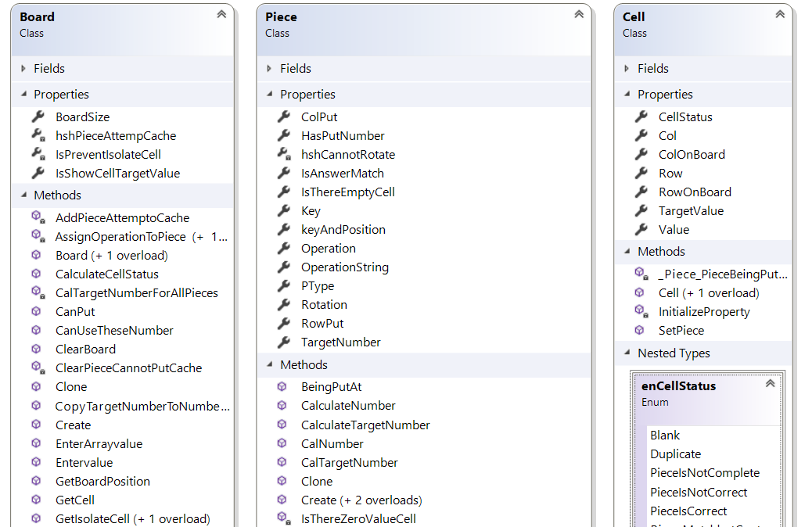Screen dimensions: 812x527
Task: Select the OperationString property
Action: (x=344, y=267)
